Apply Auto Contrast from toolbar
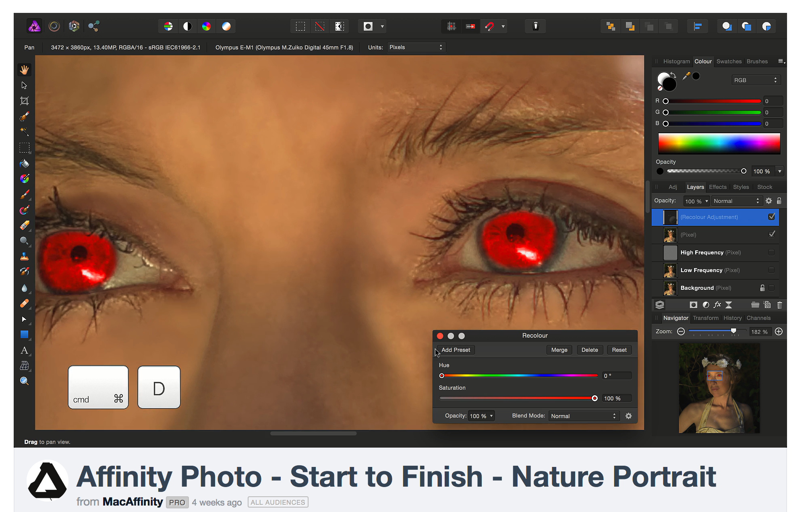The image size is (812, 512). click(188, 27)
